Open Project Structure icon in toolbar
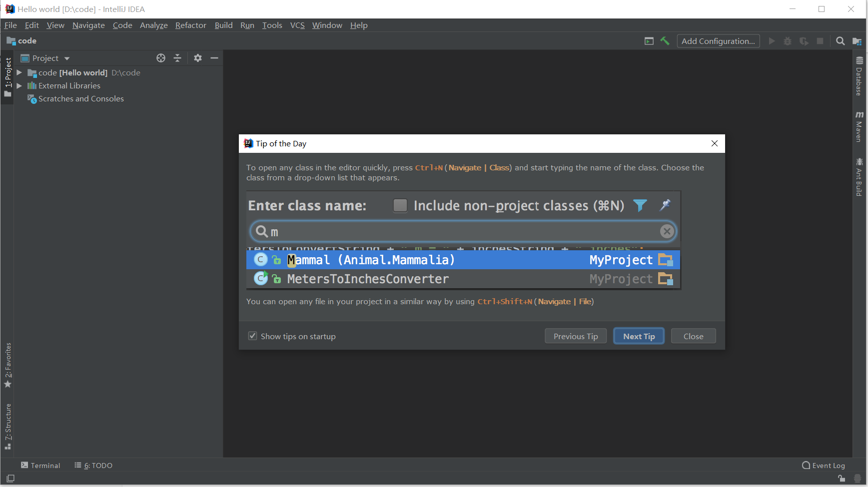Image resolution: width=868 pixels, height=487 pixels. (857, 41)
